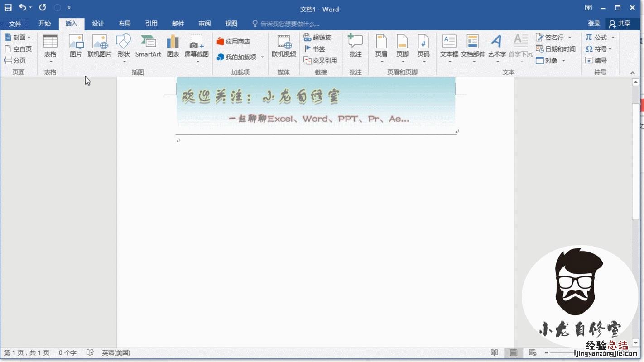Screen dimensions: 644x362
Task: Click the proofing check icon in status bar
Action: 90,352
